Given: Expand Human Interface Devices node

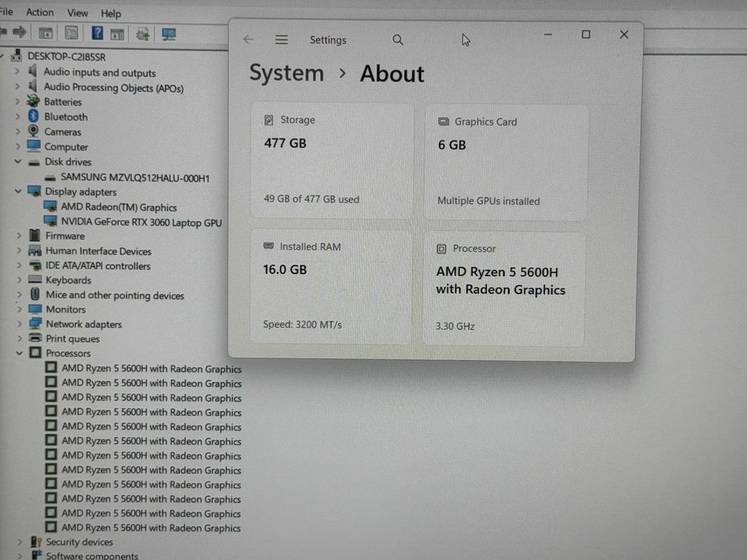Looking at the screenshot, I should point(19,250).
